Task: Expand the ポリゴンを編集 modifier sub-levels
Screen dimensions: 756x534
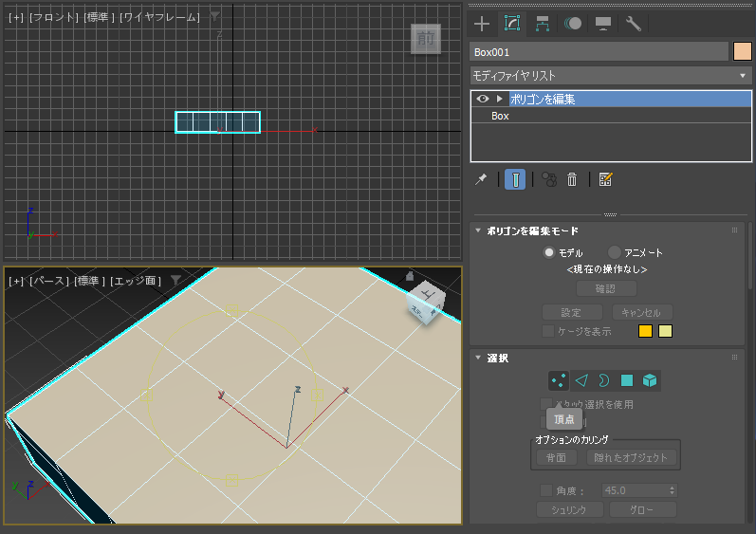Action: pyautogui.click(x=500, y=99)
